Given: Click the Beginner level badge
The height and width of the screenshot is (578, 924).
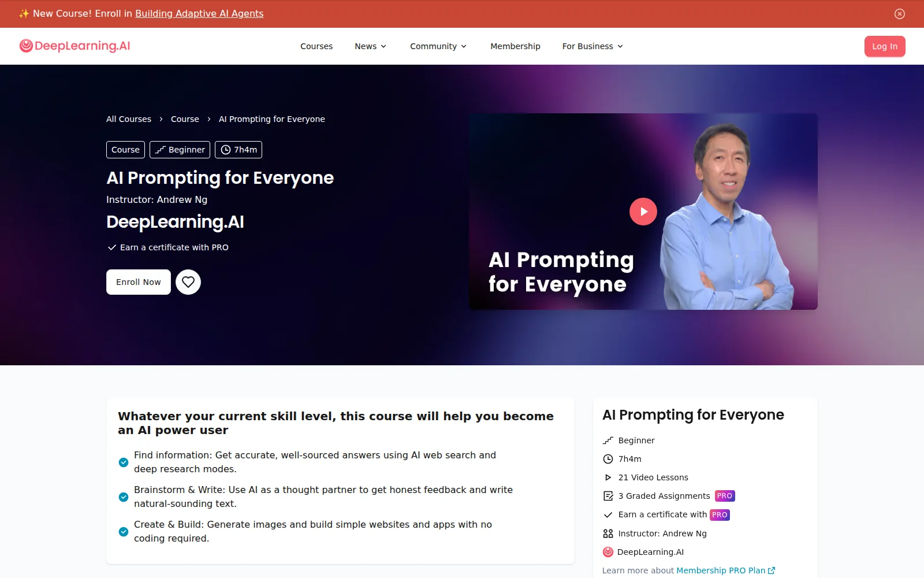Looking at the screenshot, I should 180,150.
